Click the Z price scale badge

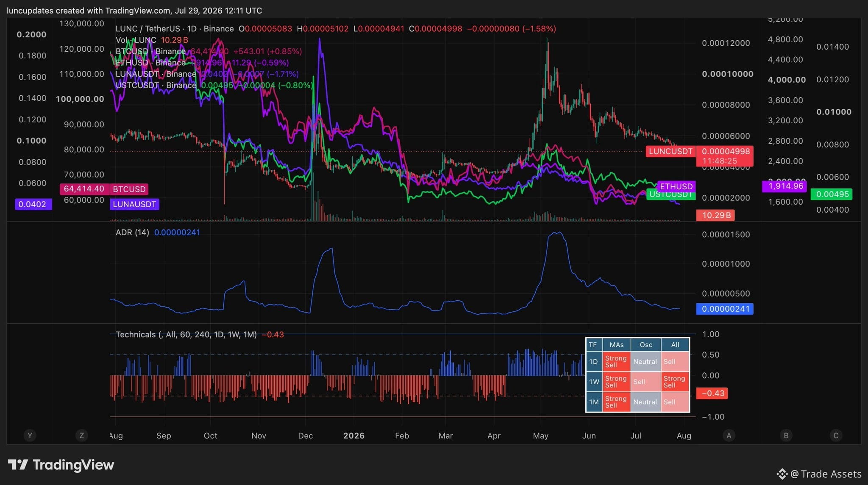(82, 435)
